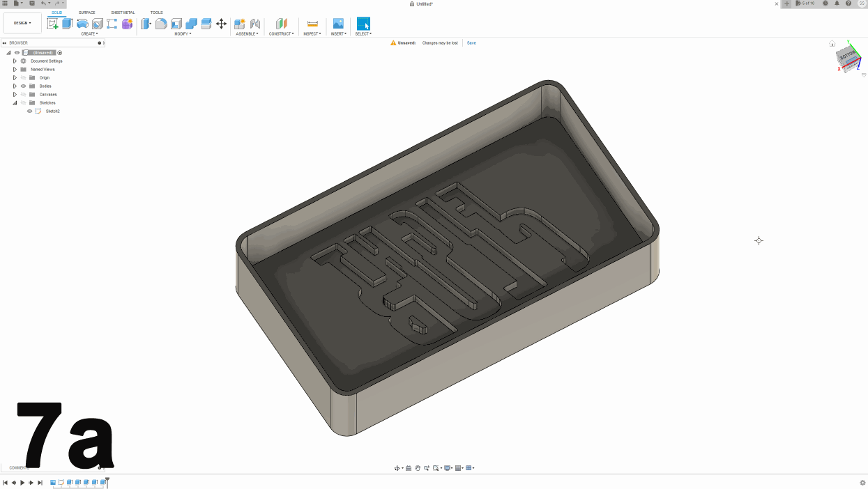Viewport: 868px width, 489px height.
Task: Launch the Shell tool in Modify group
Action: [x=175, y=23]
